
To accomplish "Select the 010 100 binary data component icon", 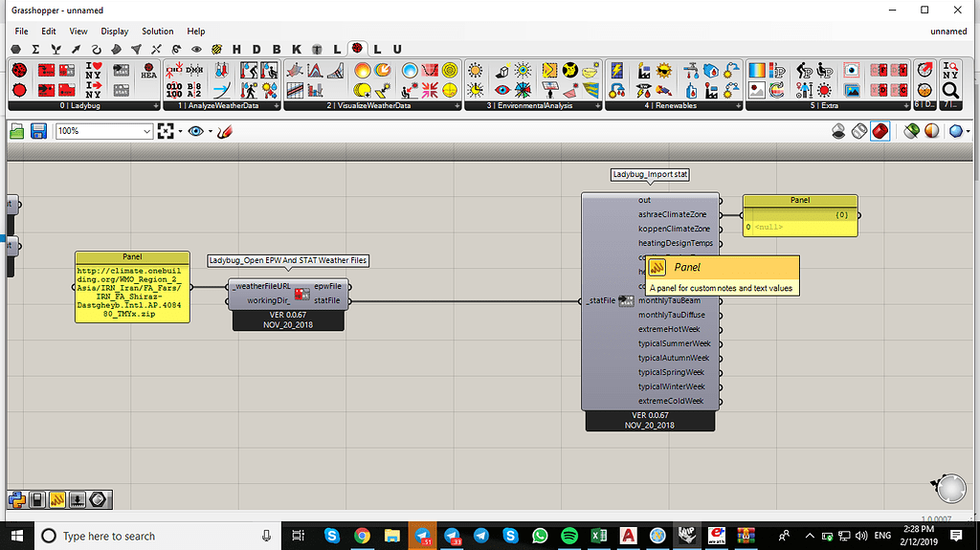I will [x=174, y=90].
